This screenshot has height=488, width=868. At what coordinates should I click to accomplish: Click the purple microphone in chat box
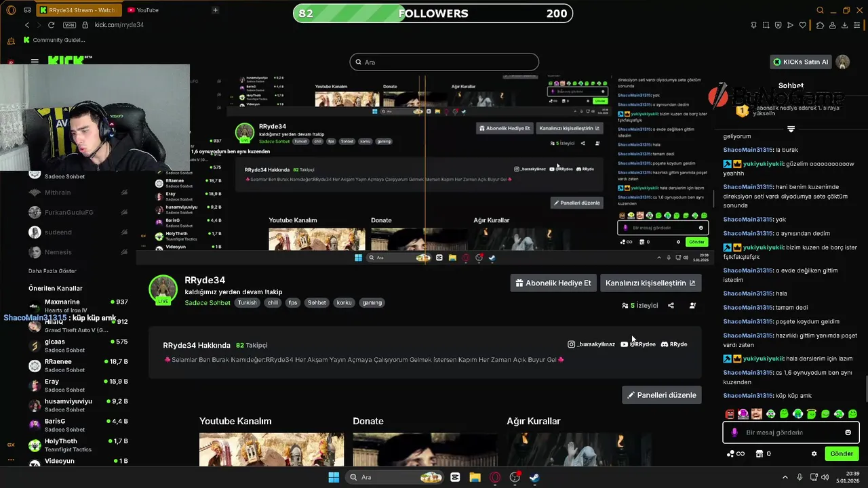coord(734,432)
